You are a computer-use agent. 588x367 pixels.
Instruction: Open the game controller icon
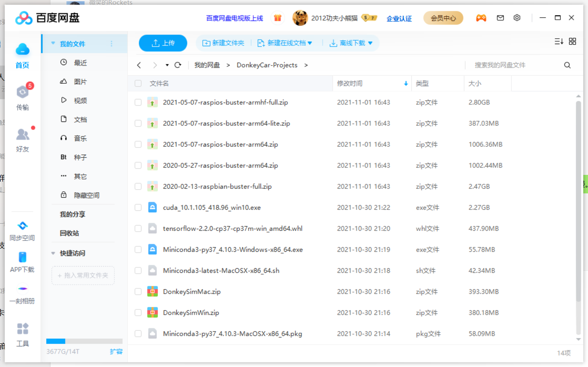[481, 18]
